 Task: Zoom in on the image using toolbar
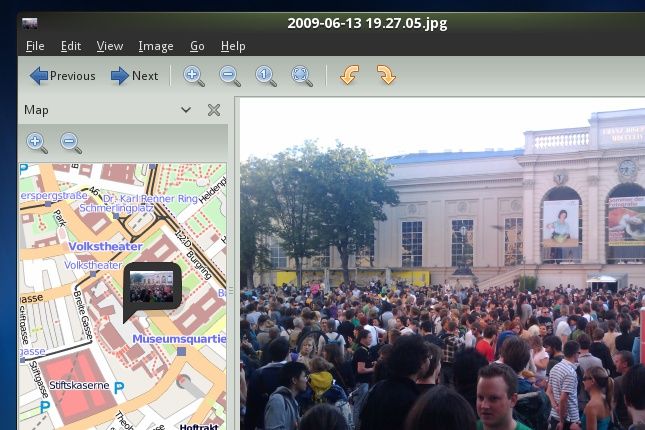click(193, 76)
